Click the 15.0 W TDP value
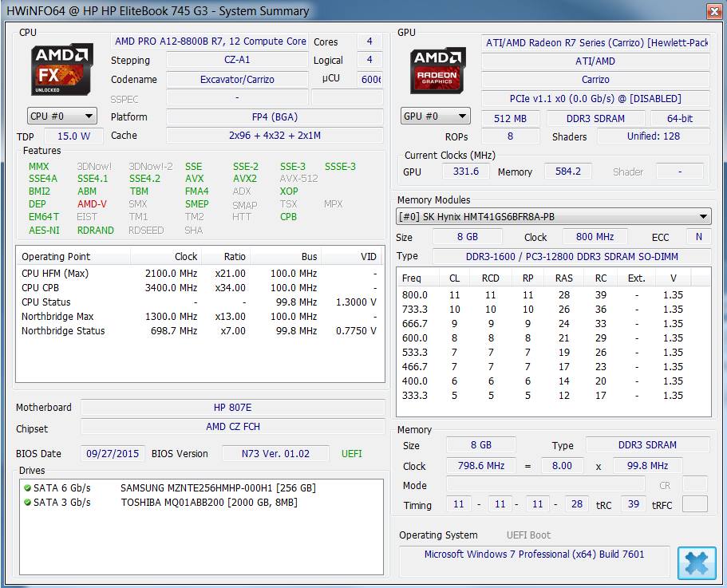Viewport: 727px width, 588px height. (73, 136)
